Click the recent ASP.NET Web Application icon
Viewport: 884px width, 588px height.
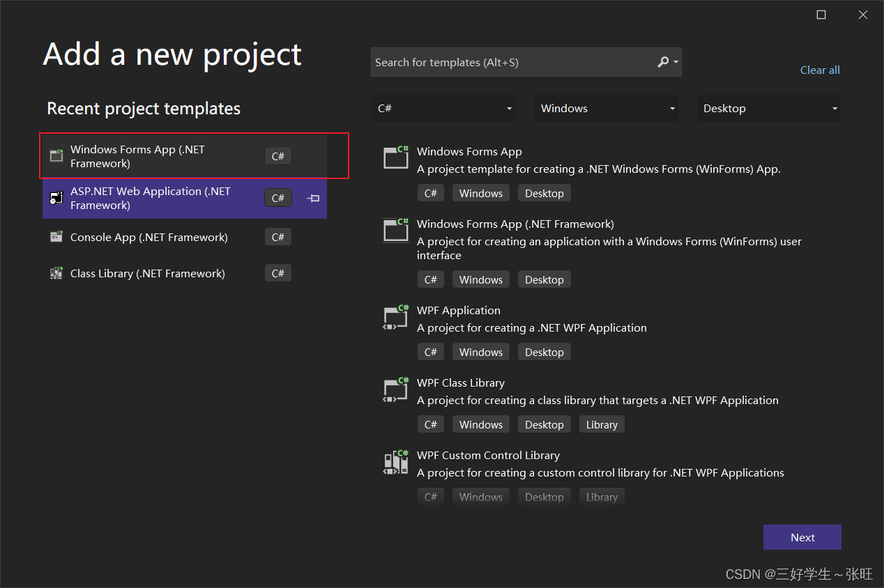[56, 198]
